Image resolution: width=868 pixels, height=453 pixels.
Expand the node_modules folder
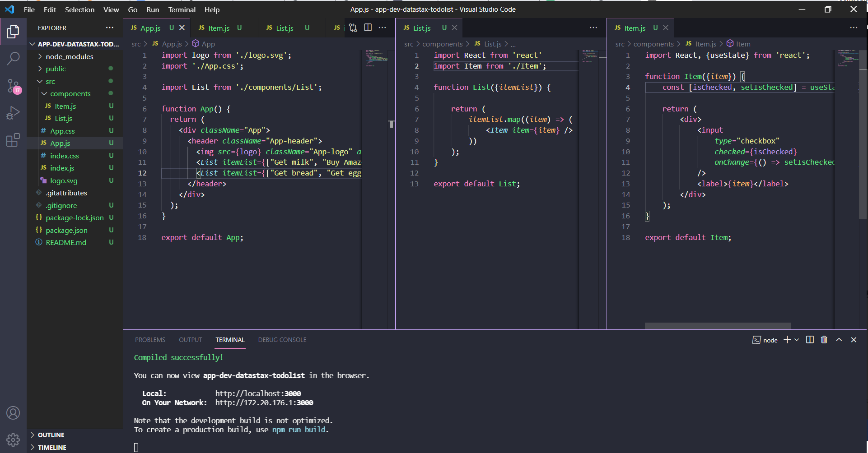click(x=75, y=56)
